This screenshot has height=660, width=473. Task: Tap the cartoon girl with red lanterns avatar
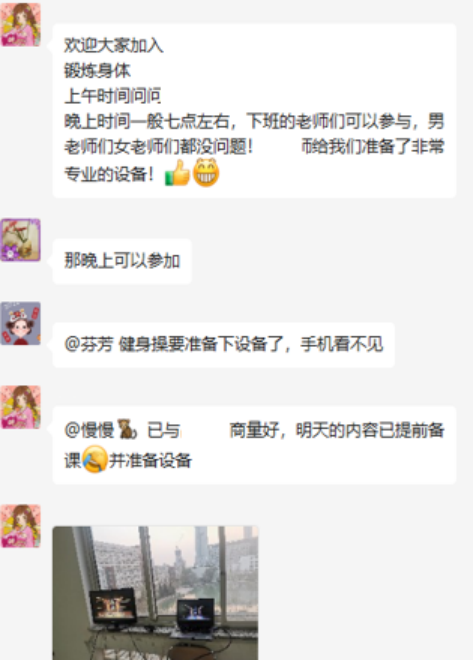coord(21,323)
